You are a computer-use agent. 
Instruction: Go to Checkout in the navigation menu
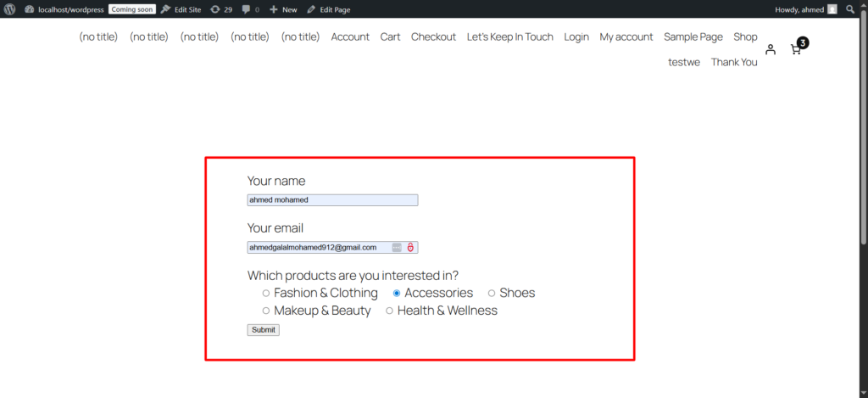tap(433, 36)
